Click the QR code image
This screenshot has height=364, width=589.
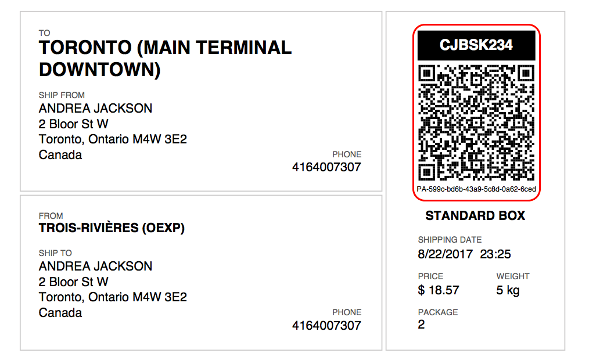tap(476, 122)
